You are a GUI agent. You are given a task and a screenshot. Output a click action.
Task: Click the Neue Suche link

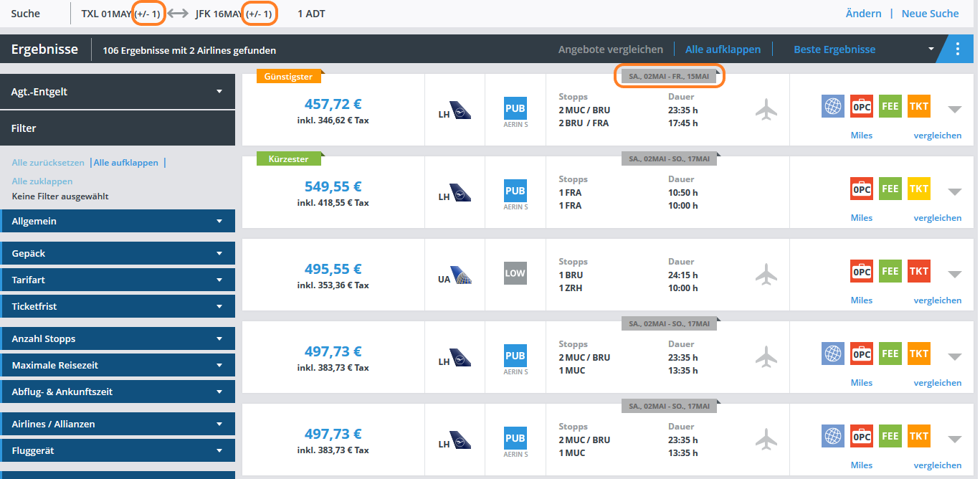point(930,14)
